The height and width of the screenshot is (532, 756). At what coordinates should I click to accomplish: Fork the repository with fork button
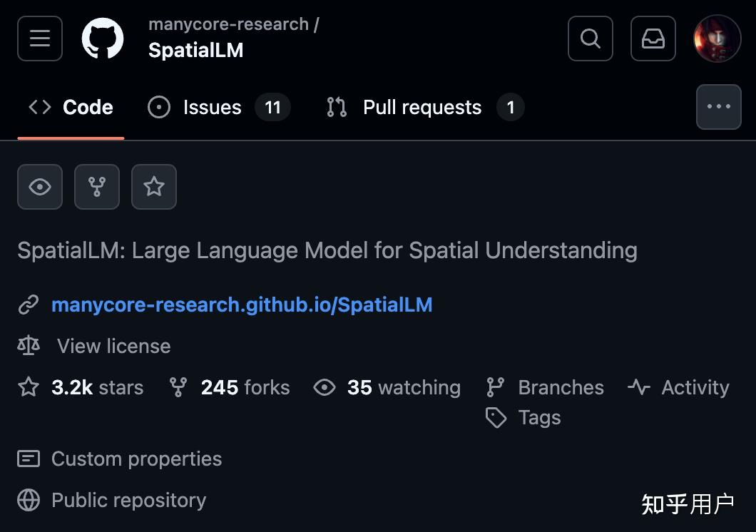[x=97, y=187]
